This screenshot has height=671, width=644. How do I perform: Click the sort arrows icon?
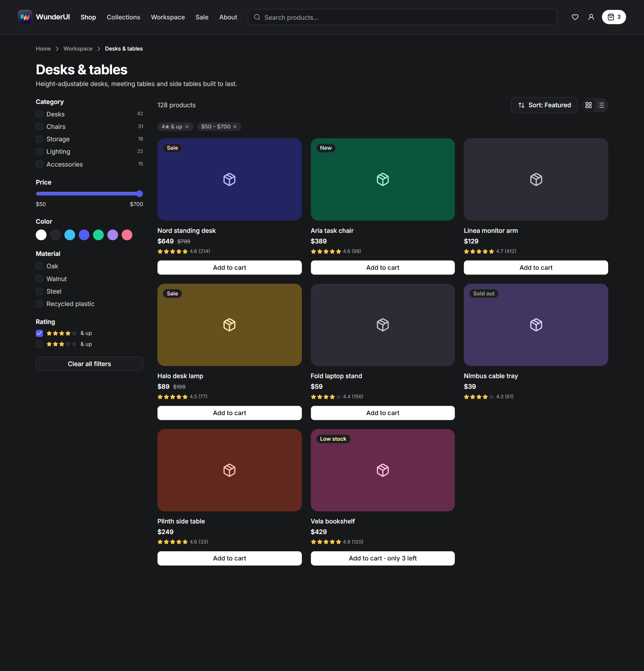pos(521,105)
